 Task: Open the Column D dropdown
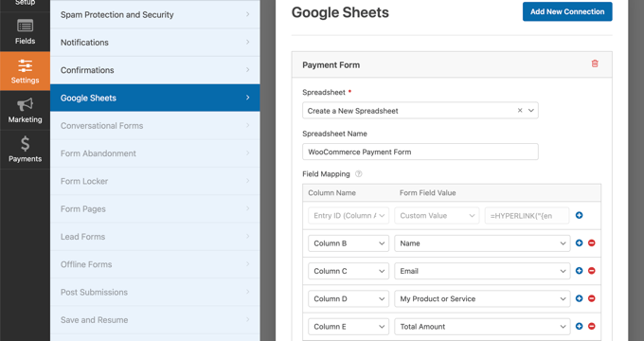[349, 298]
